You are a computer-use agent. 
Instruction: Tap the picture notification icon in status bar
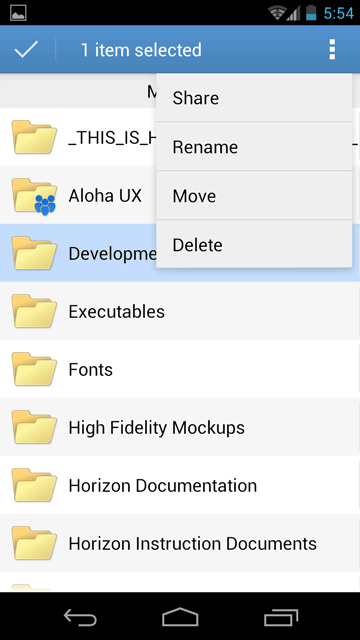(18, 13)
